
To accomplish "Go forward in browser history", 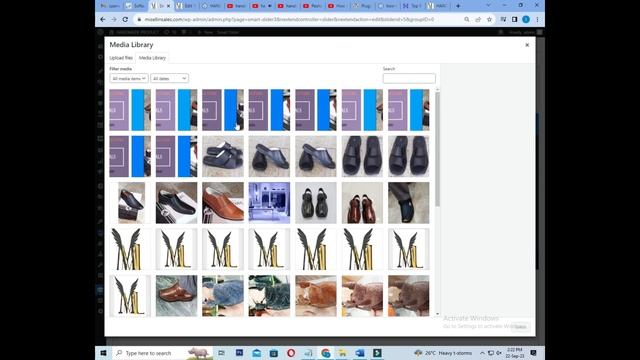I will click(x=114, y=19).
